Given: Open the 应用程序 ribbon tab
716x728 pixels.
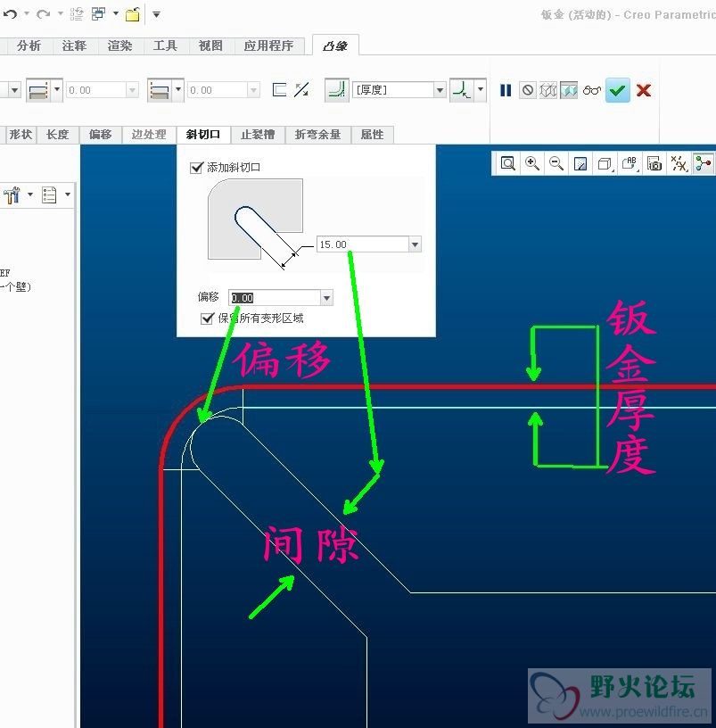Looking at the screenshot, I should (268, 45).
